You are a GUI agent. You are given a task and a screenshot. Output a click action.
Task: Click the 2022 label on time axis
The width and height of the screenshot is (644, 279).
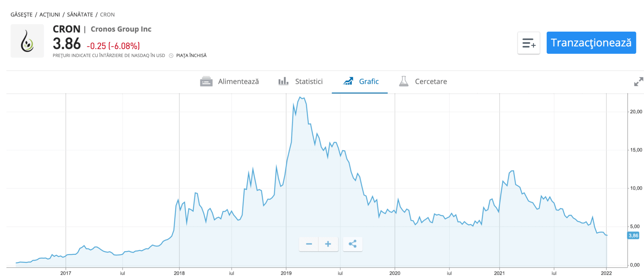point(606,273)
